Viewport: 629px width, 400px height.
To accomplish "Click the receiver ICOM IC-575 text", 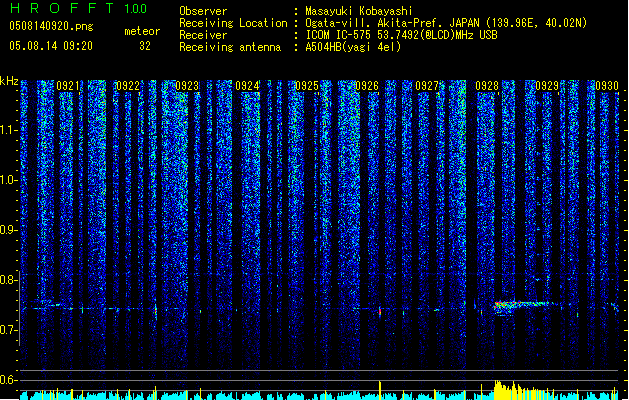I will click(x=401, y=35).
